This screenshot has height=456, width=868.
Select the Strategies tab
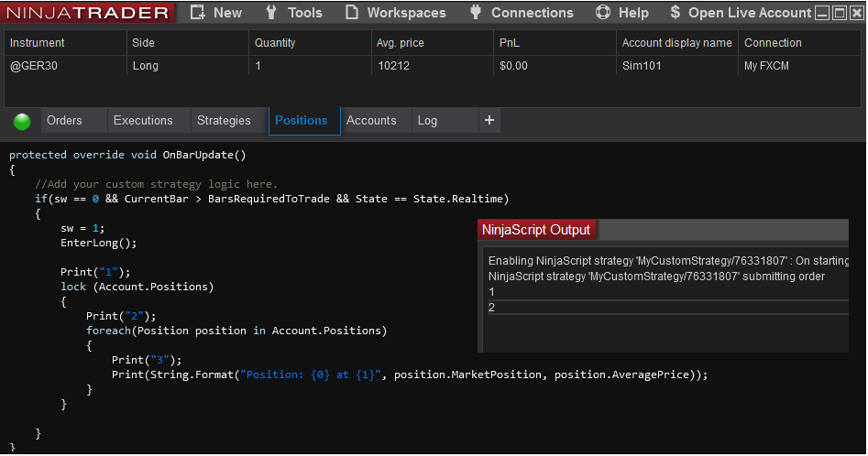click(x=224, y=120)
